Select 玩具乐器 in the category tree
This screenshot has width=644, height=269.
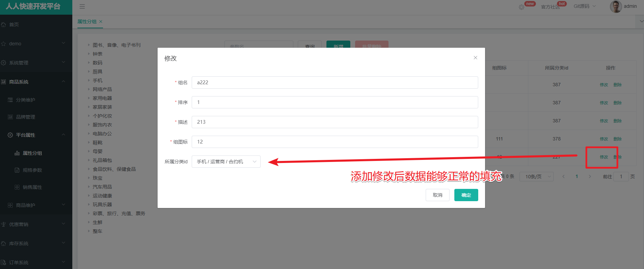tap(102, 205)
